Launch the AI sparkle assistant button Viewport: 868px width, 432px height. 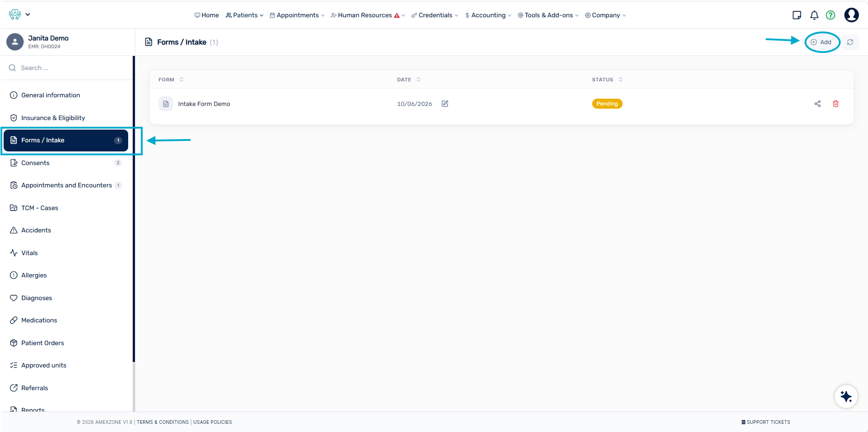pyautogui.click(x=846, y=397)
